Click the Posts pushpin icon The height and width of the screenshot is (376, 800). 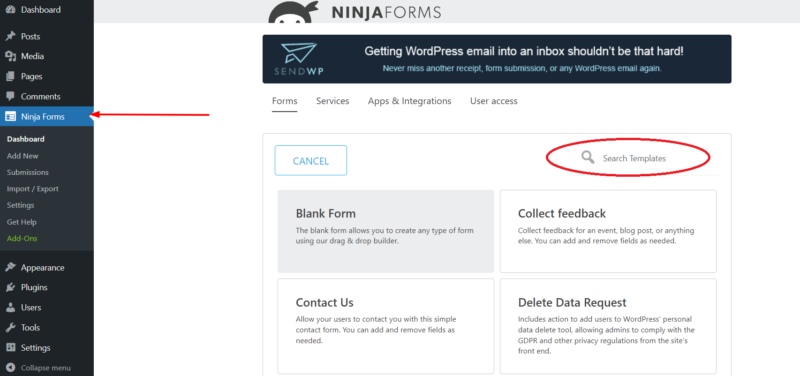[10, 36]
